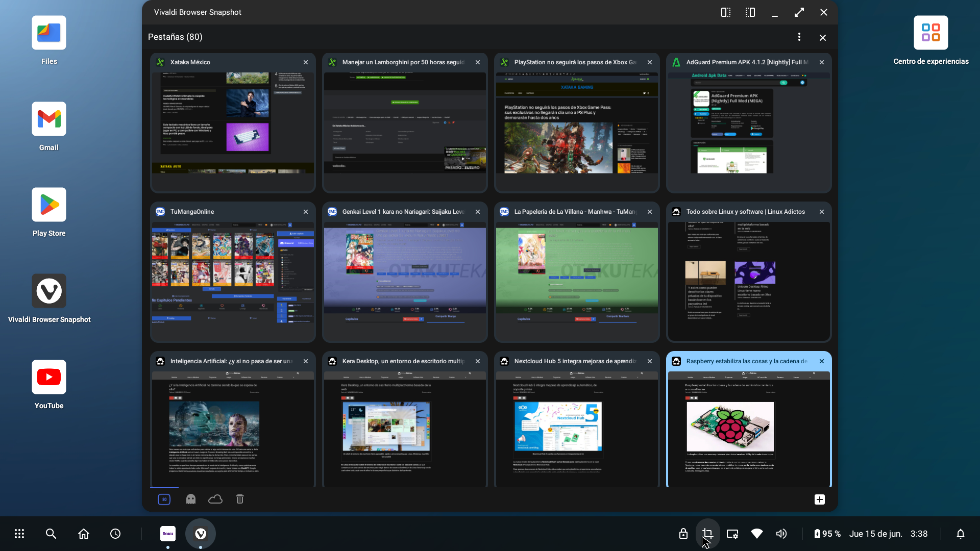Focus Vivaldi icon in taskbar
Screen dimensions: 980x551
pos(201,534)
